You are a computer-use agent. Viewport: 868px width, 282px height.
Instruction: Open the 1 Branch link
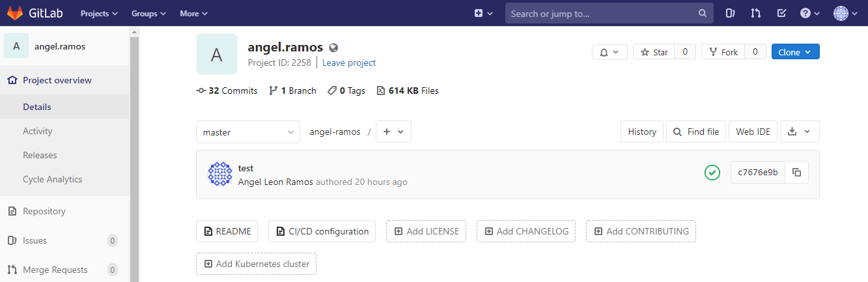click(x=292, y=91)
